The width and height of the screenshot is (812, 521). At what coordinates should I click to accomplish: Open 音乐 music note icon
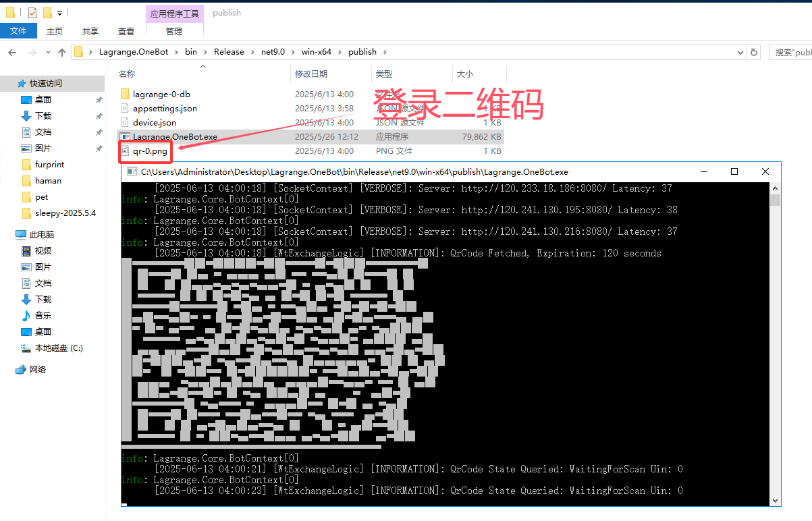[26, 316]
